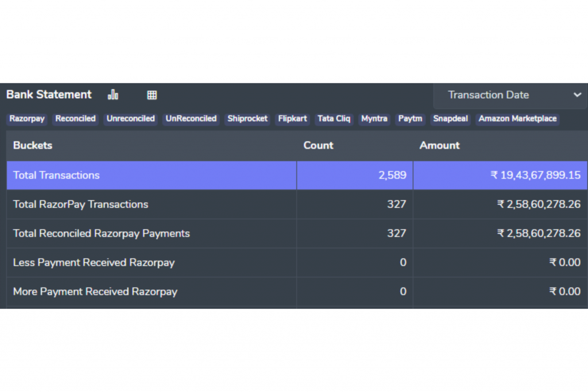Choose the Paytm filter tag
Viewport: 588px width, 392px height.
click(x=410, y=119)
